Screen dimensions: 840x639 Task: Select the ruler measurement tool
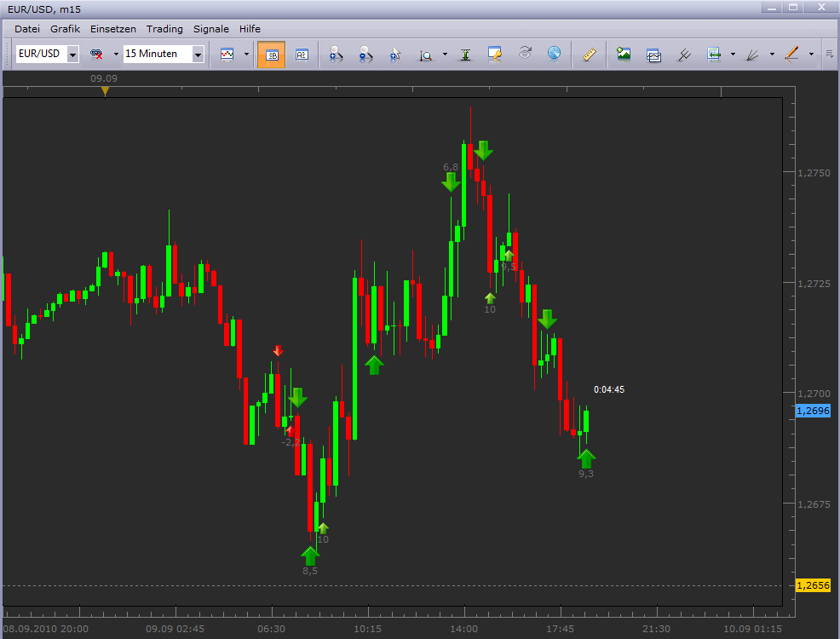point(589,55)
